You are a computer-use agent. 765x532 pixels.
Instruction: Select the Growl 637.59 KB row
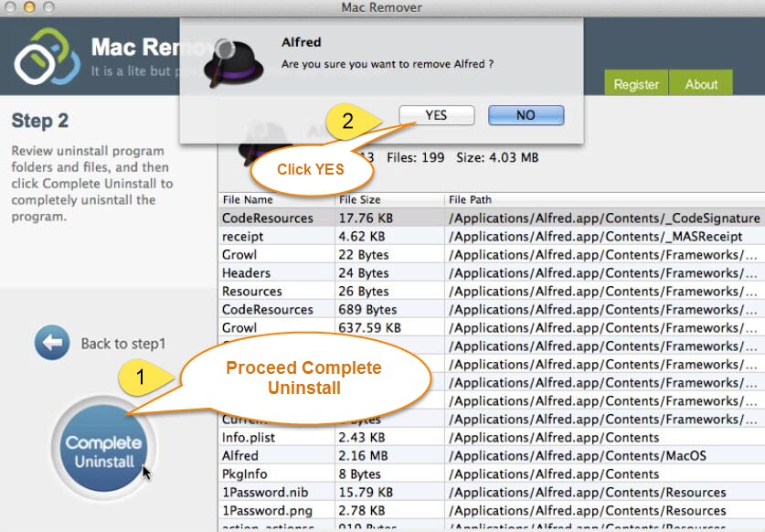492,327
